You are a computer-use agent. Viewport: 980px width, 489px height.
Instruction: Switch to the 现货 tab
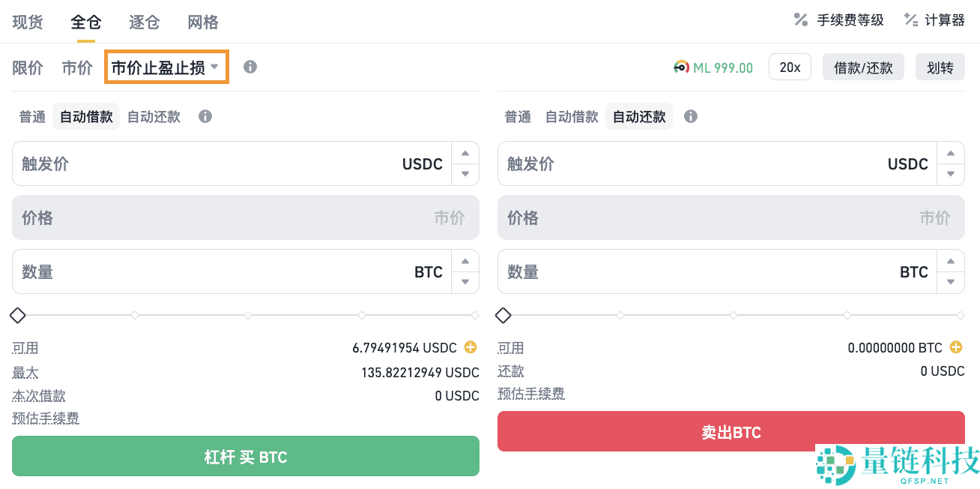pos(27,22)
